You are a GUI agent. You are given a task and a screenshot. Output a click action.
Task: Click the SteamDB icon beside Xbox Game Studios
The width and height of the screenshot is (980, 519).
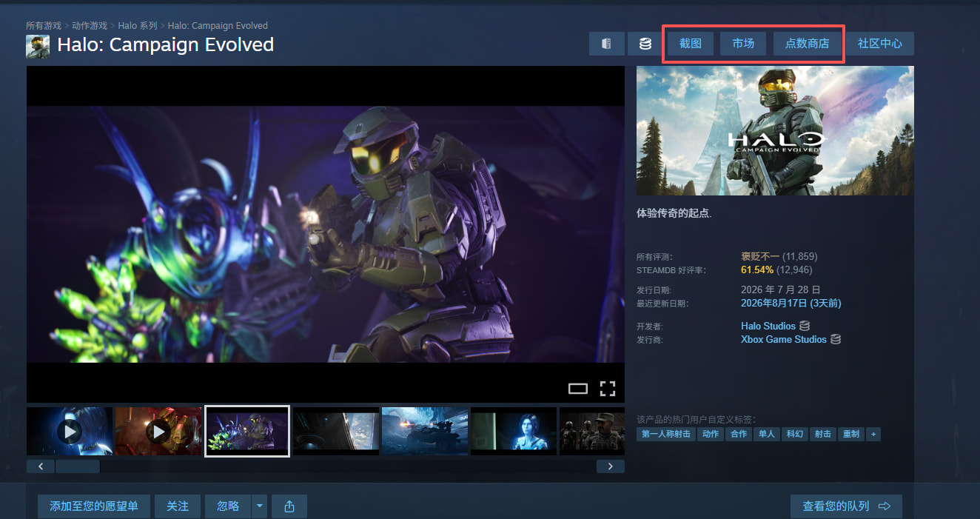click(x=836, y=339)
